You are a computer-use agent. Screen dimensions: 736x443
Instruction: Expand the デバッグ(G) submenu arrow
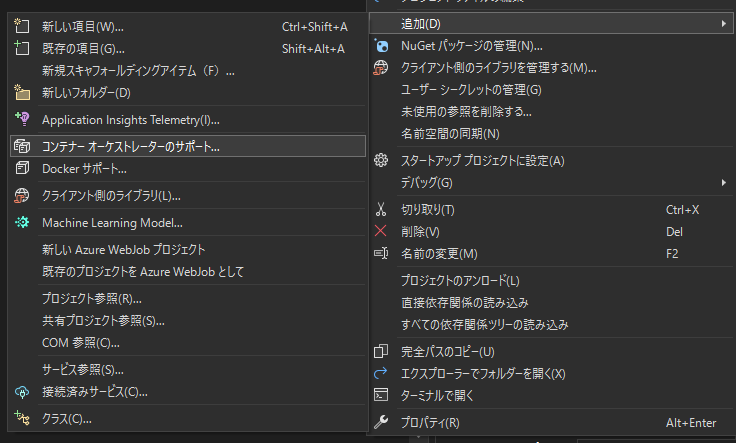pyautogui.click(x=723, y=182)
